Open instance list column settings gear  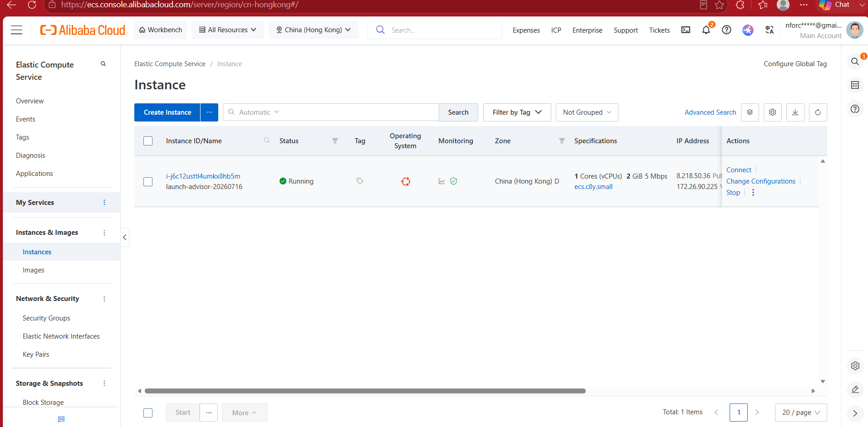tap(773, 112)
